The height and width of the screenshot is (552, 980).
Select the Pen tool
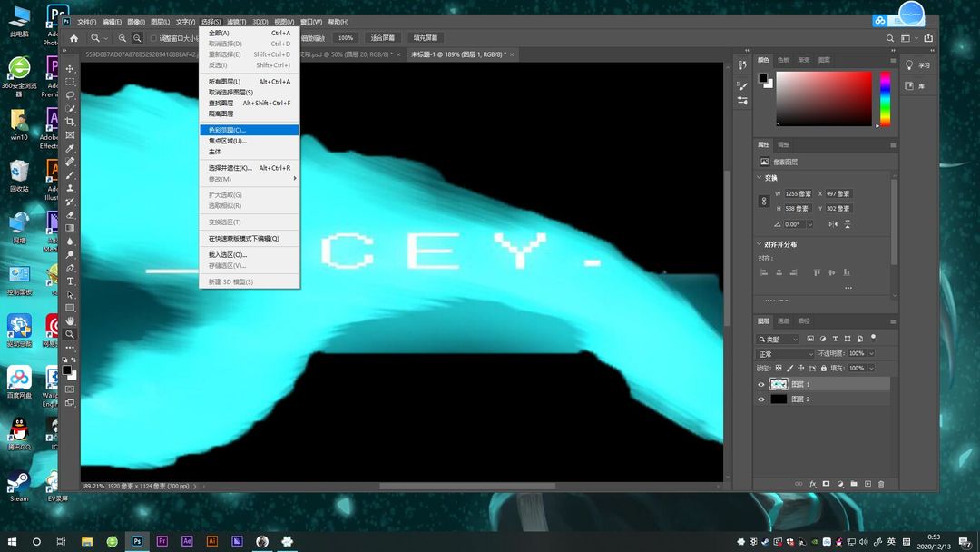point(70,268)
